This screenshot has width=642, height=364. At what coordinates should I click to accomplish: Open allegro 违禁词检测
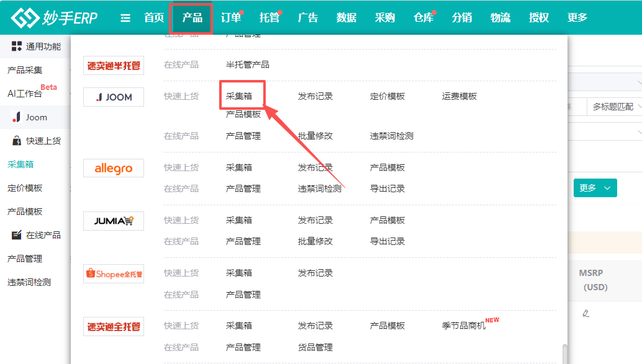click(320, 189)
